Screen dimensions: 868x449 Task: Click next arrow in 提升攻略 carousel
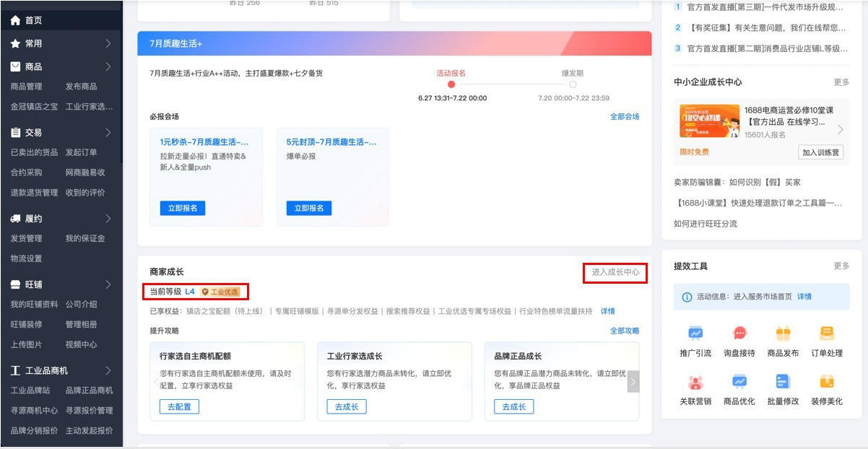pos(633,382)
